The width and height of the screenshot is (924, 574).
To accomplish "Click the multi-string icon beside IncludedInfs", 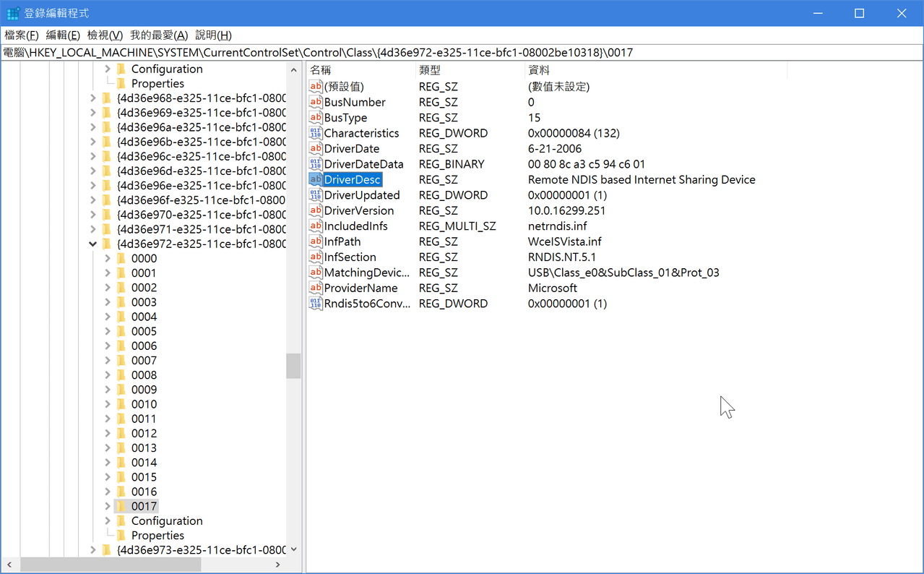I will pyautogui.click(x=315, y=226).
